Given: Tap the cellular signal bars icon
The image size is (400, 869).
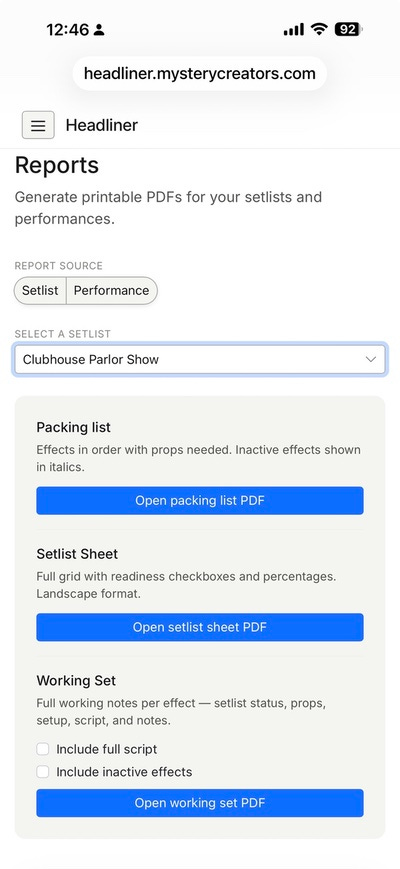Looking at the screenshot, I should point(294,30).
